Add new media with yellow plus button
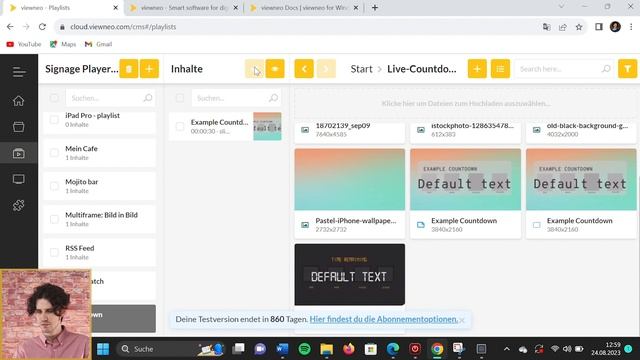Screen dimensions: 640x360 (477, 69)
